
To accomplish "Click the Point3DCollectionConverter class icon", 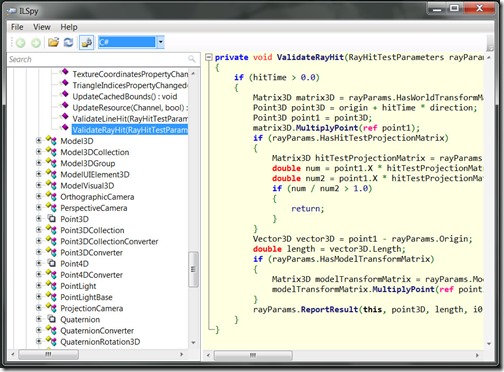I will pos(51,241).
